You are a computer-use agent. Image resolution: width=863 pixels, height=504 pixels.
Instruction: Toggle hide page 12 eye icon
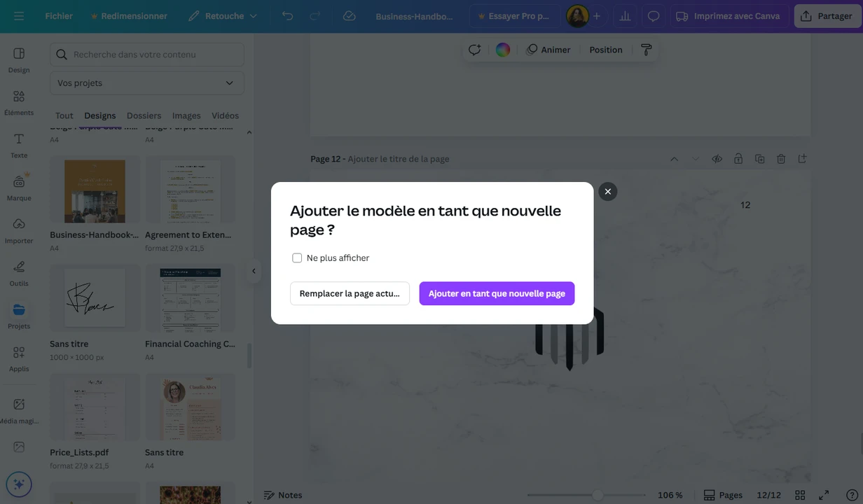[x=717, y=159]
